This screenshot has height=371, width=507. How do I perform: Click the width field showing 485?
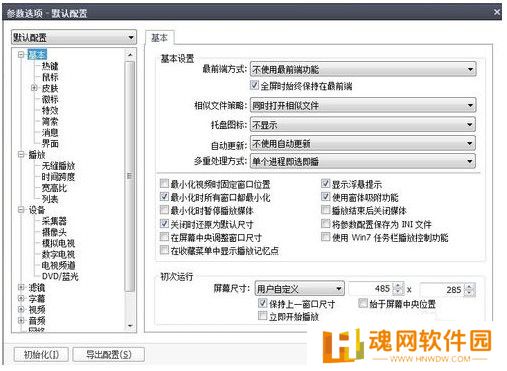tap(371, 289)
